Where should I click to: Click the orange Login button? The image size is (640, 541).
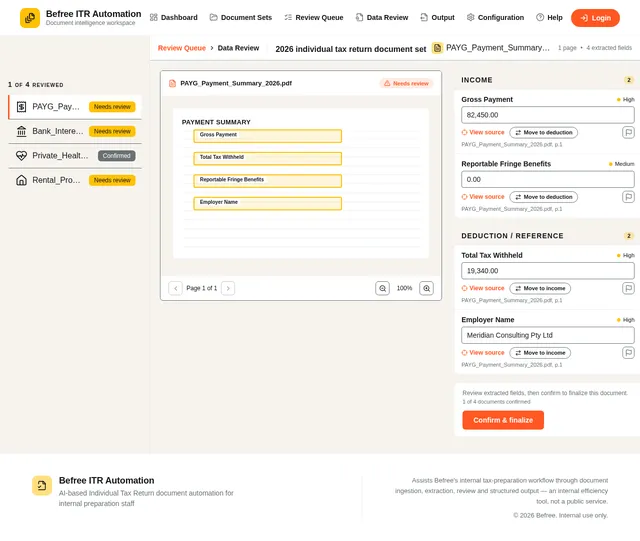point(595,18)
